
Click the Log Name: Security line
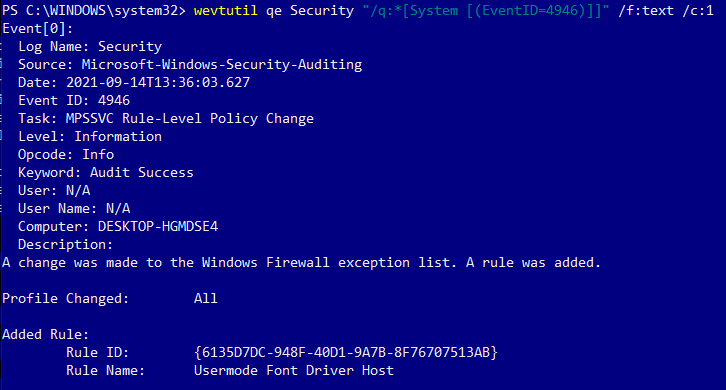tap(90, 46)
